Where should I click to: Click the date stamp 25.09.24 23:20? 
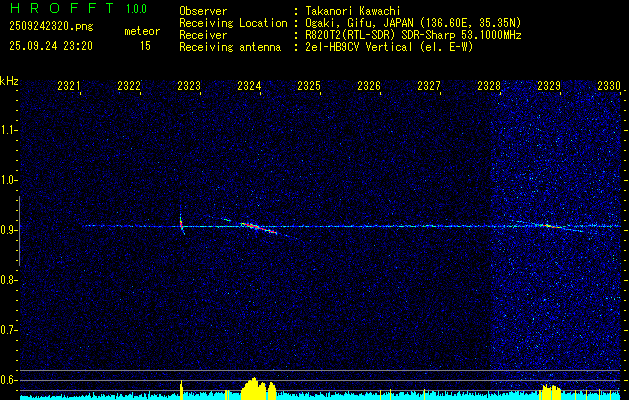point(51,46)
